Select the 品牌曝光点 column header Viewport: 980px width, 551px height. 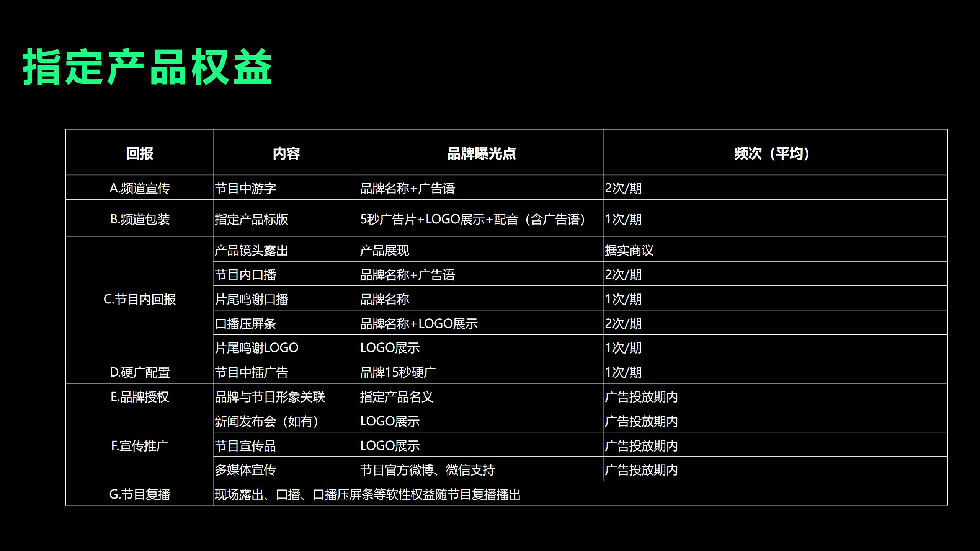[x=481, y=152]
